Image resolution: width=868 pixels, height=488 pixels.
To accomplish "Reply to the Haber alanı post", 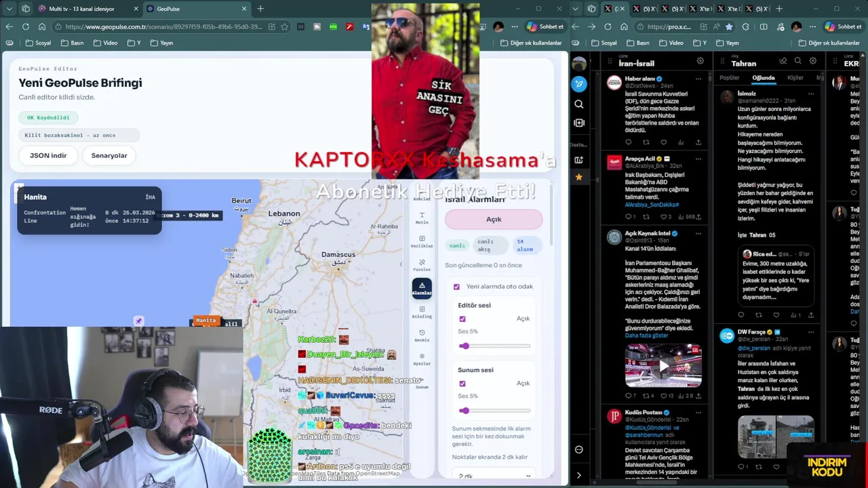I will [628, 142].
